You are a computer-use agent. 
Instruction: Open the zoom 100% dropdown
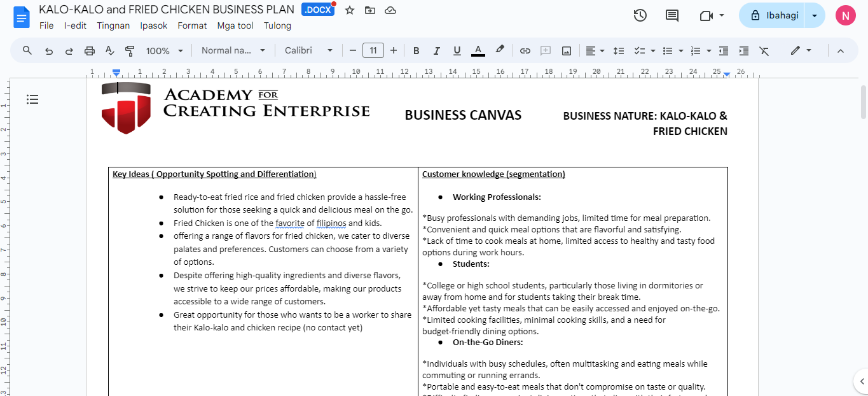164,50
